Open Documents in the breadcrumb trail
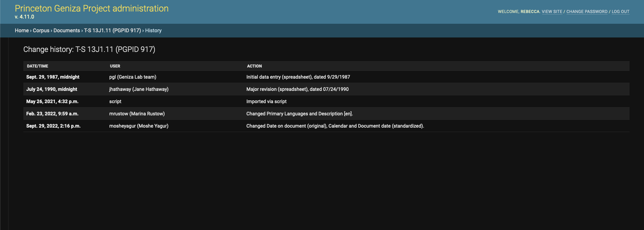The width and height of the screenshot is (644, 230). 67,30
